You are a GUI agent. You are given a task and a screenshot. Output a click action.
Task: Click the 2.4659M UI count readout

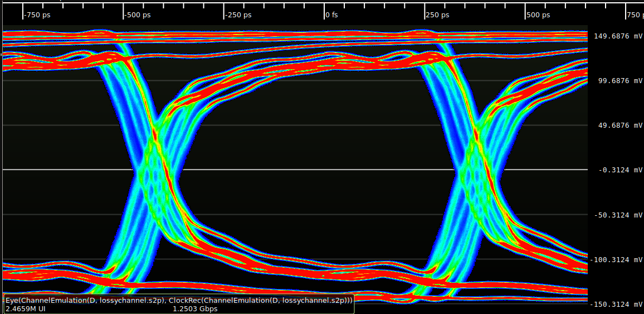pos(25,308)
